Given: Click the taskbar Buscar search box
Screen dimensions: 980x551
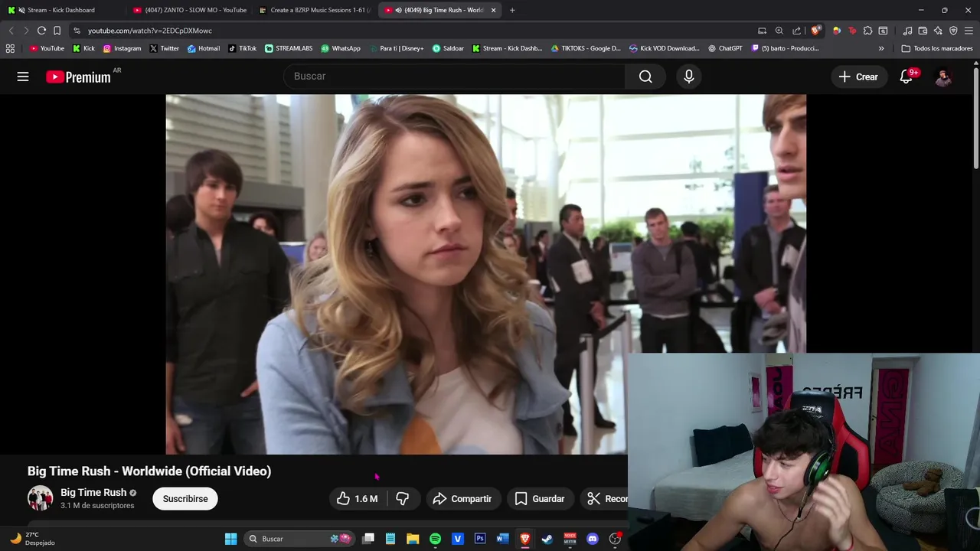Looking at the screenshot, I should pos(299,539).
